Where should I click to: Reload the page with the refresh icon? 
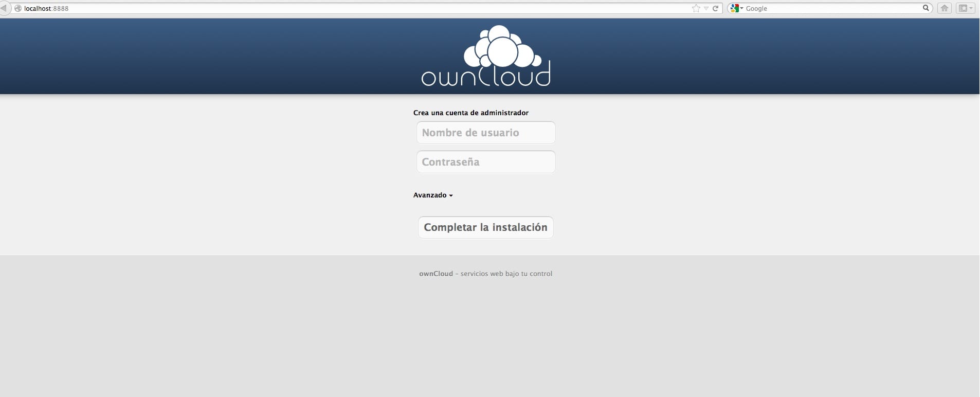click(x=715, y=8)
